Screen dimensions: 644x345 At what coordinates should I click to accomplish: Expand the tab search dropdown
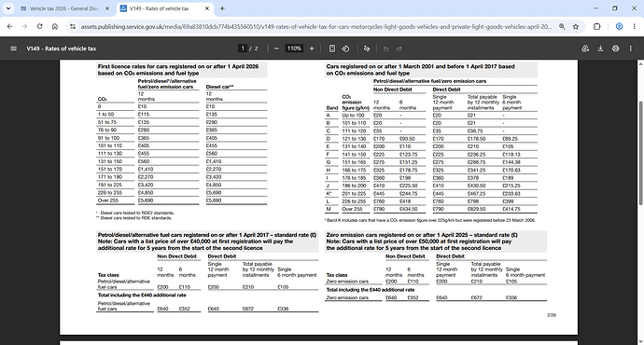[x=7, y=8]
